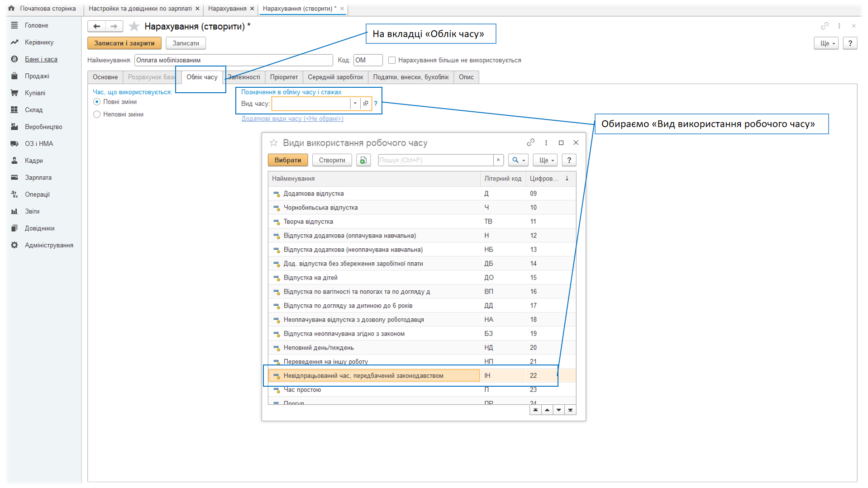
Task: Open Настройки та довідники по зарплаті tab
Action: tap(140, 9)
